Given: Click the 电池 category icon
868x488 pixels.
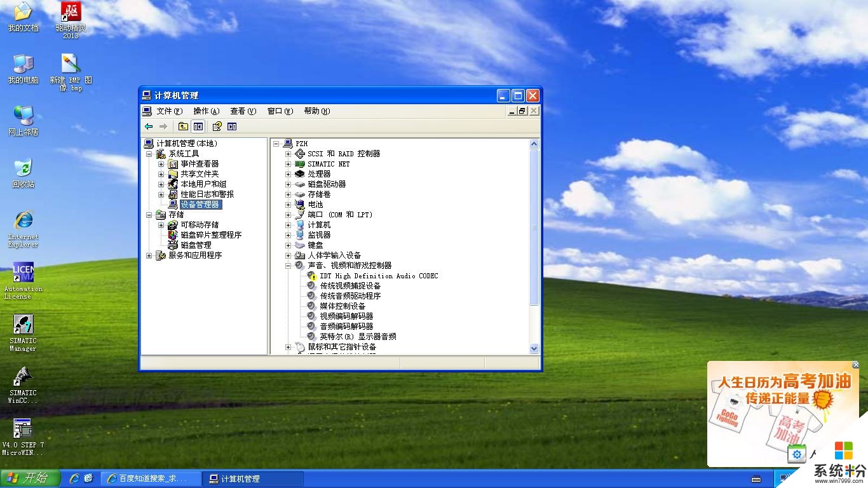Looking at the screenshot, I should (300, 205).
